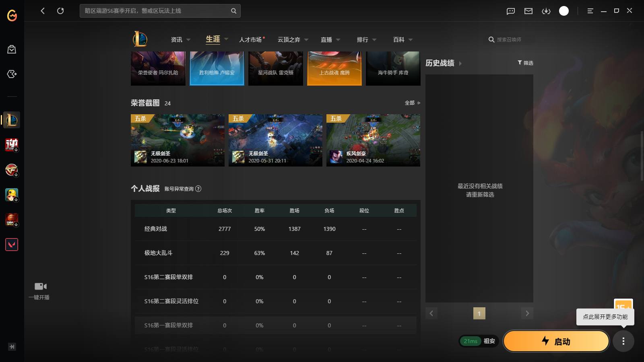The height and width of the screenshot is (362, 644).
Task: Select 海牛骑手 库奇 champion card
Action: coord(393,68)
